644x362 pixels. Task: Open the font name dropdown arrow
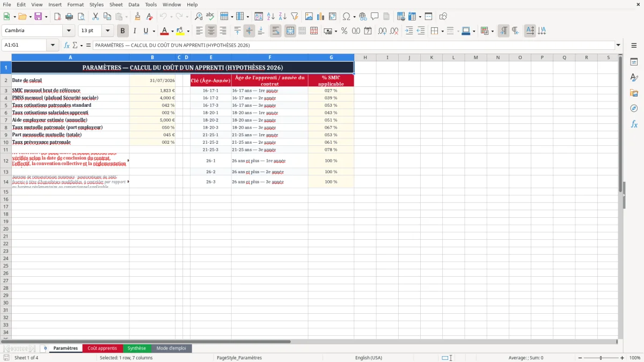click(69, 31)
